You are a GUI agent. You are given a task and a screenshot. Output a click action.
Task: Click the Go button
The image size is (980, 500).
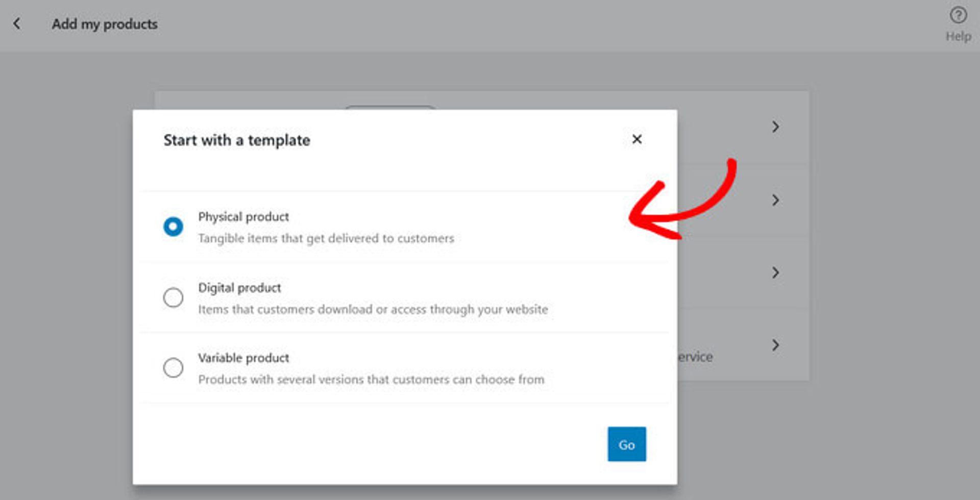626,444
